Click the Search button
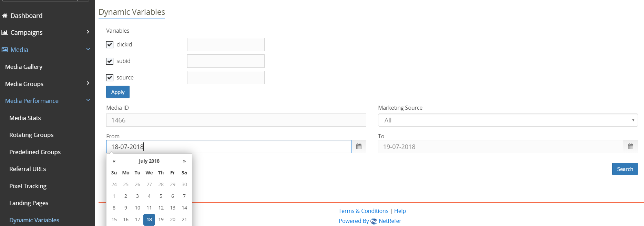The height and width of the screenshot is (226, 644). point(625,169)
